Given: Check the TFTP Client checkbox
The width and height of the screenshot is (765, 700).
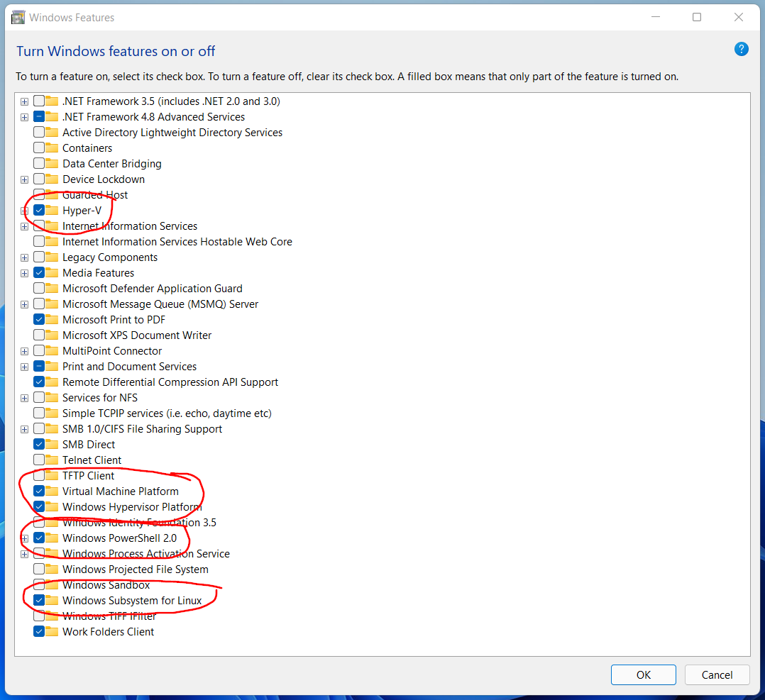Looking at the screenshot, I should pos(39,475).
